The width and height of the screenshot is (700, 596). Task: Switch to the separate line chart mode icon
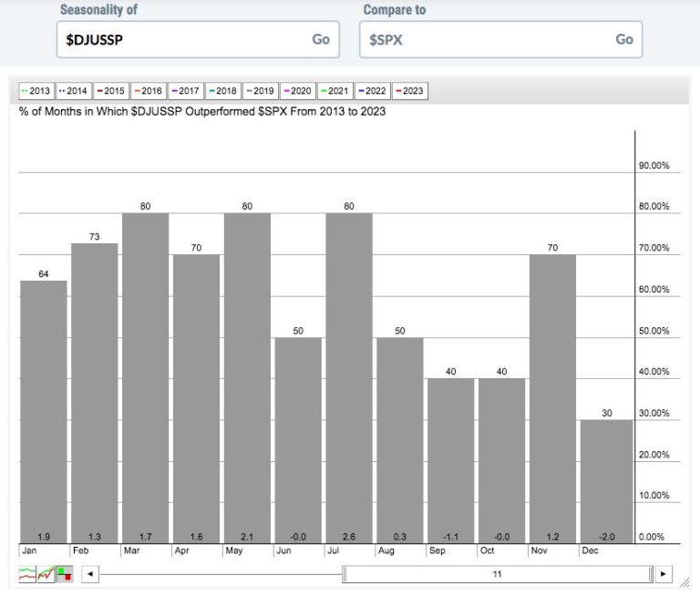[x=28, y=574]
